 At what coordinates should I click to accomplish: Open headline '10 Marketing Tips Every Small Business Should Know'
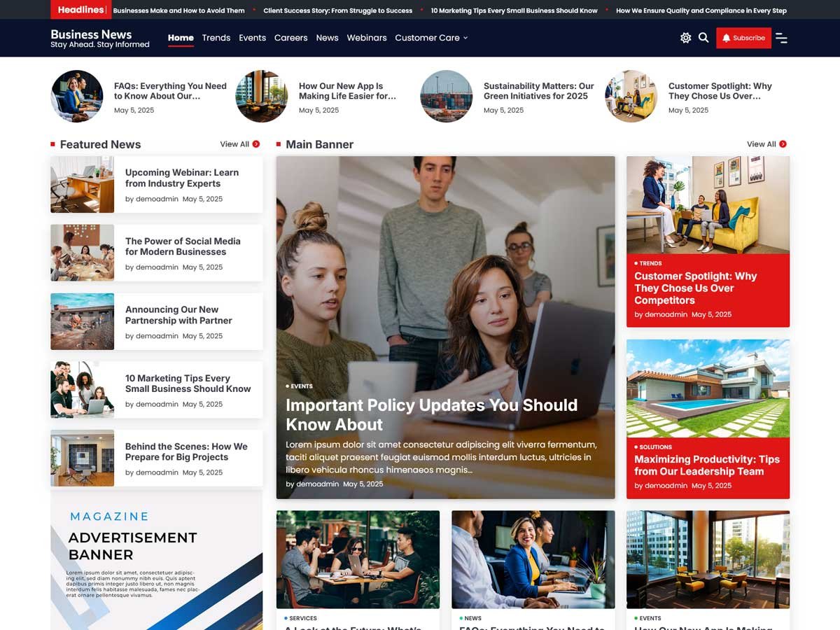514,10
